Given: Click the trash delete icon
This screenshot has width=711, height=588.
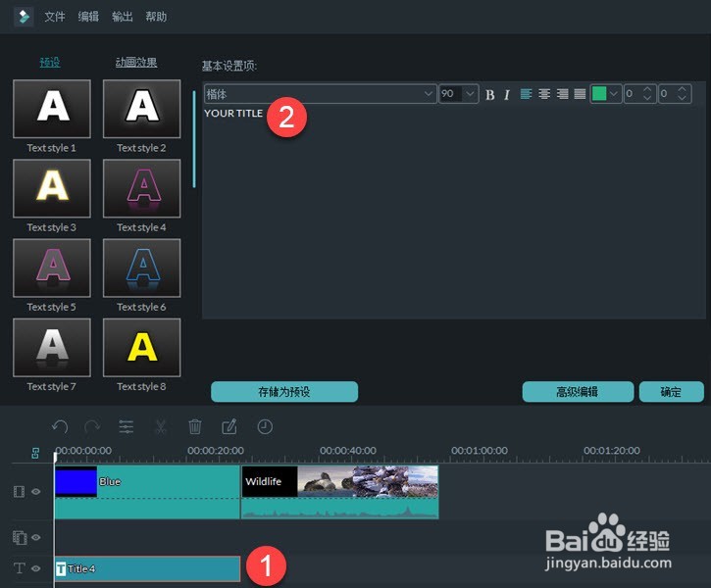Looking at the screenshot, I should click(x=195, y=426).
